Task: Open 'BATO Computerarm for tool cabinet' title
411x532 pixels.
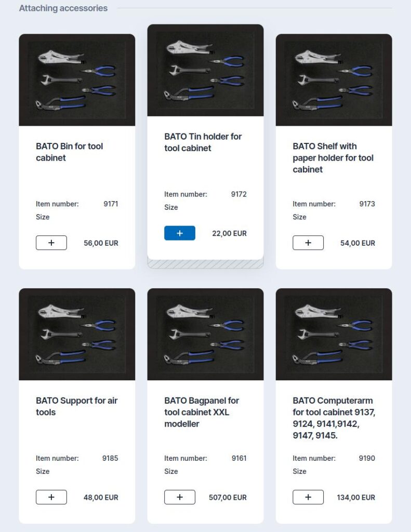Action: point(334,418)
